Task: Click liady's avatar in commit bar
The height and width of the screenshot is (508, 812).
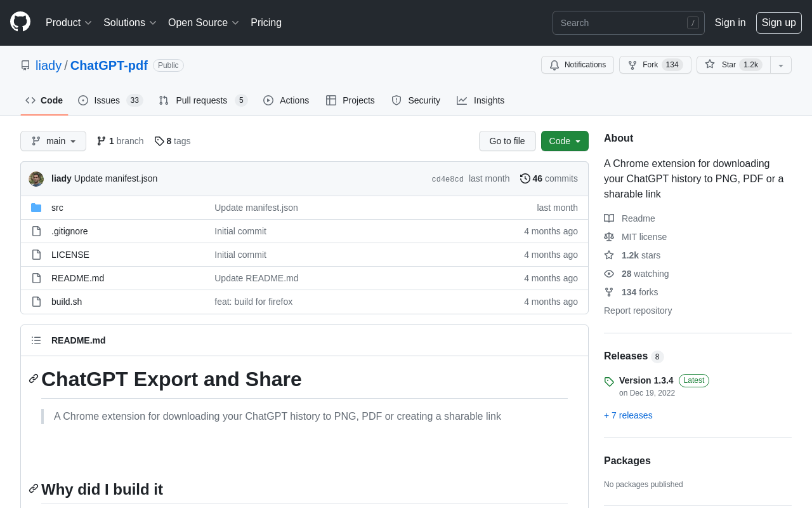Action: point(36,179)
